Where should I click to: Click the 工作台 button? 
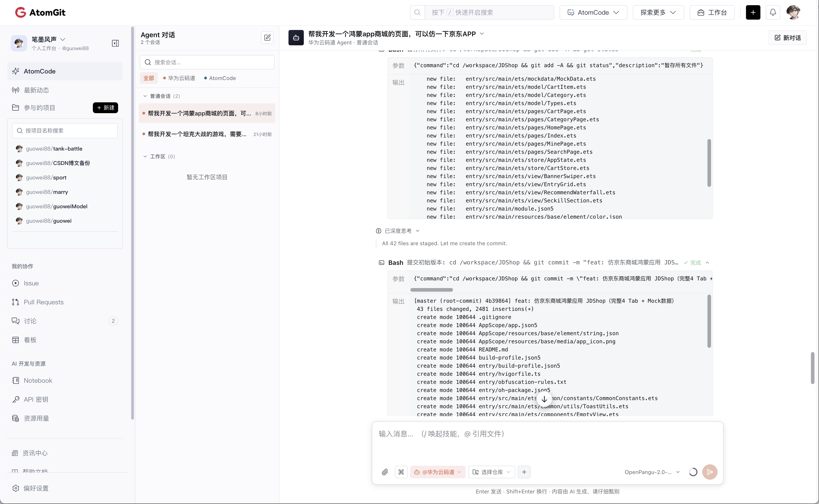point(712,12)
